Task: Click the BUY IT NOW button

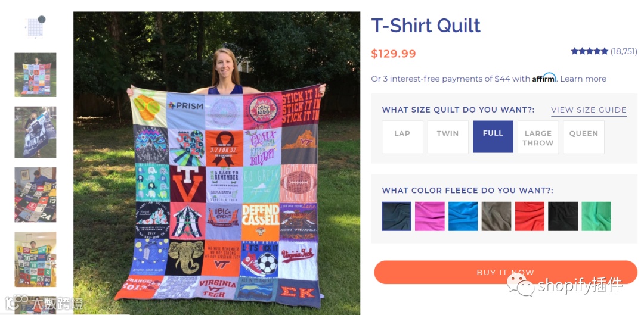Action: (x=505, y=272)
